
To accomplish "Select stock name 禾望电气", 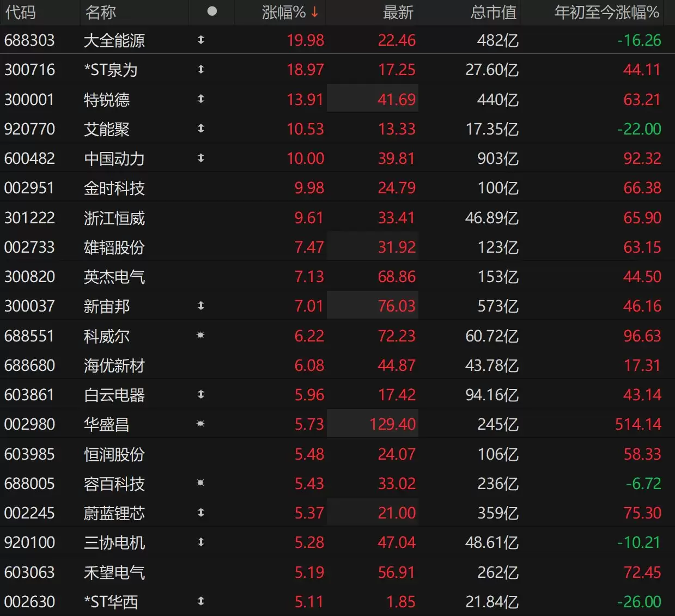I will pos(114,572).
